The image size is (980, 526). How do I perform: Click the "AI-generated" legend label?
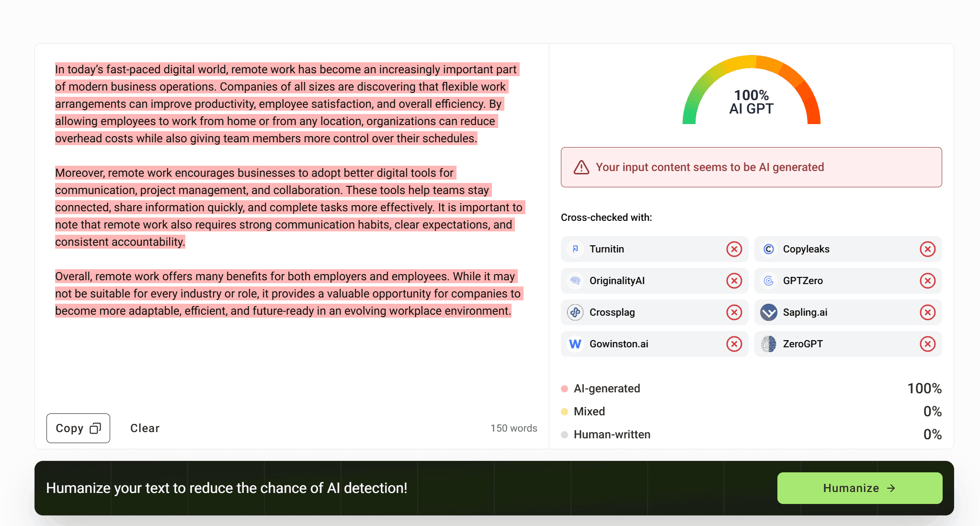[607, 389]
